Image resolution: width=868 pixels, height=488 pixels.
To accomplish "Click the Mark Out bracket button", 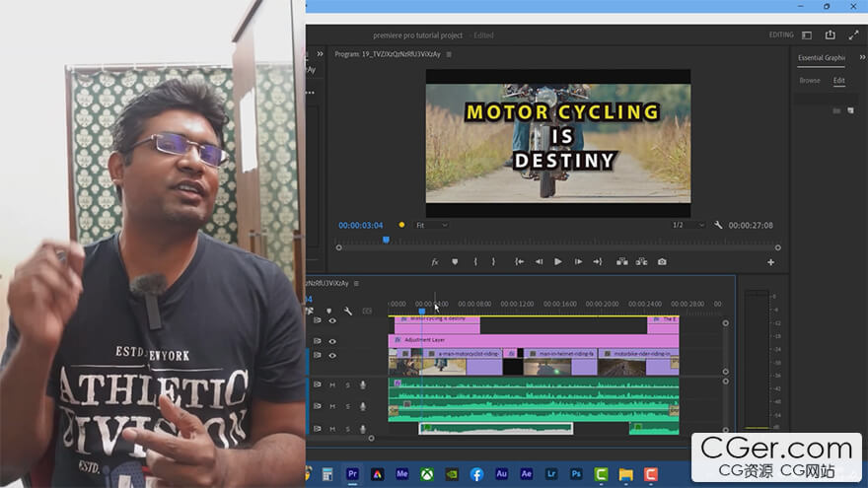I will coord(493,262).
